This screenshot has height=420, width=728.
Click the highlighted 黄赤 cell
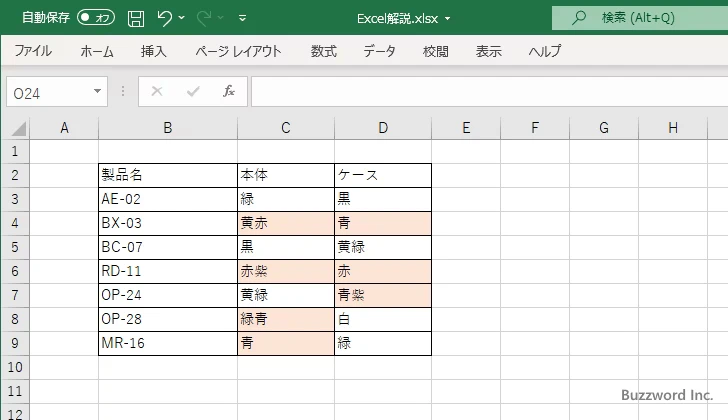coord(286,224)
